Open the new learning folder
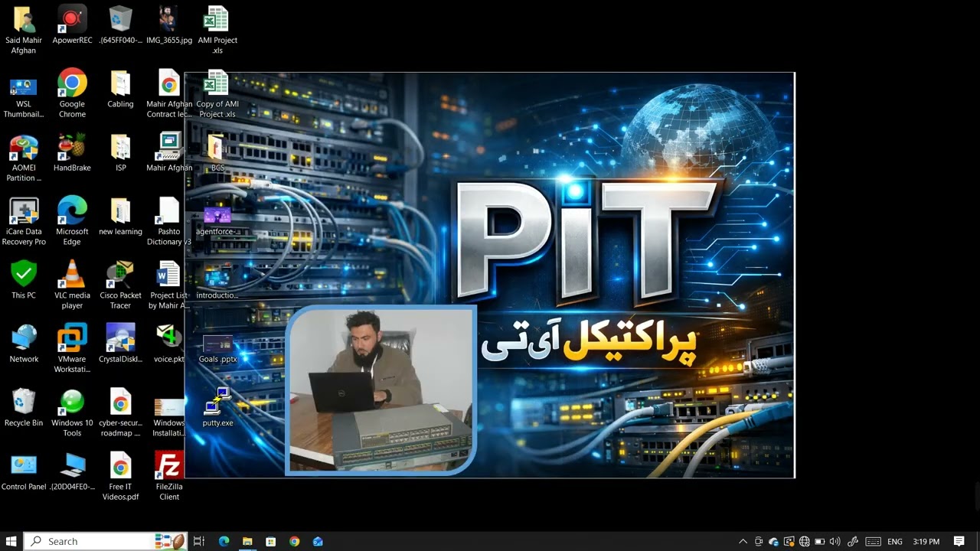The height and width of the screenshot is (551, 980). (120, 216)
